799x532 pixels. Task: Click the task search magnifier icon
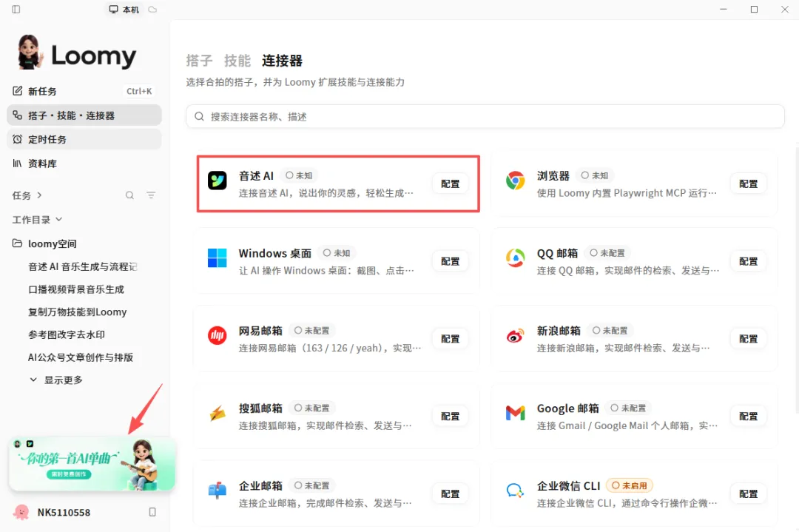130,195
